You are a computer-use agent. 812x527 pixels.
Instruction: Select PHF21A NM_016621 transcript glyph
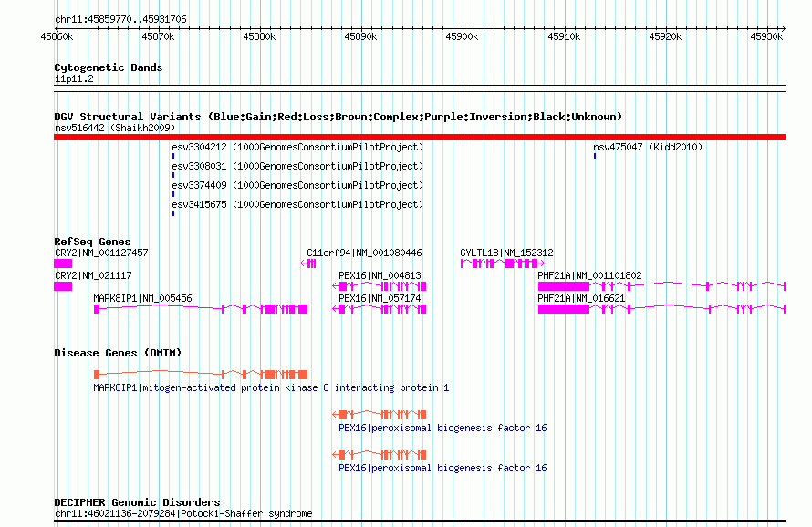click(x=662, y=309)
